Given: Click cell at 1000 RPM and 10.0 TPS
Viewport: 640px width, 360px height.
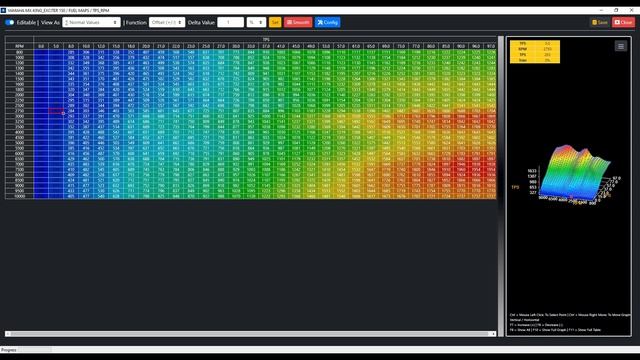Looking at the screenshot, I should click(x=86, y=58).
